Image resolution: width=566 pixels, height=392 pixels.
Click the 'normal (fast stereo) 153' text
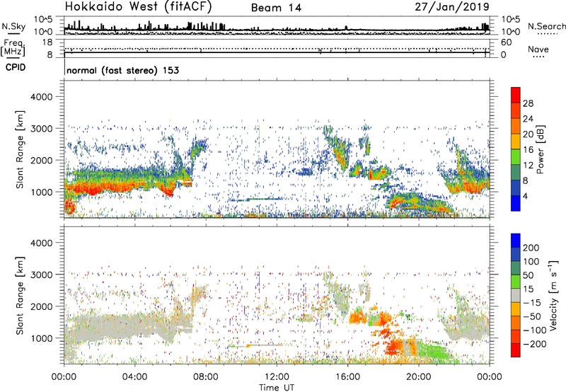coord(122,70)
